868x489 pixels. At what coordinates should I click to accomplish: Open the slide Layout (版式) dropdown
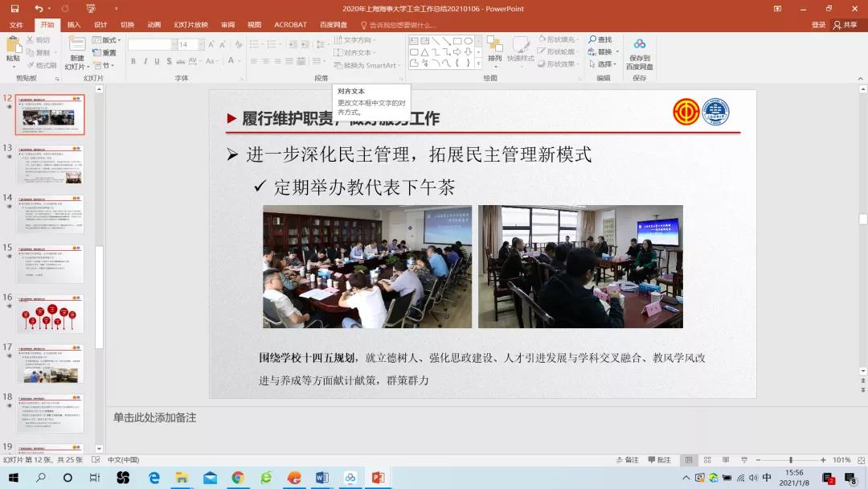click(x=106, y=40)
